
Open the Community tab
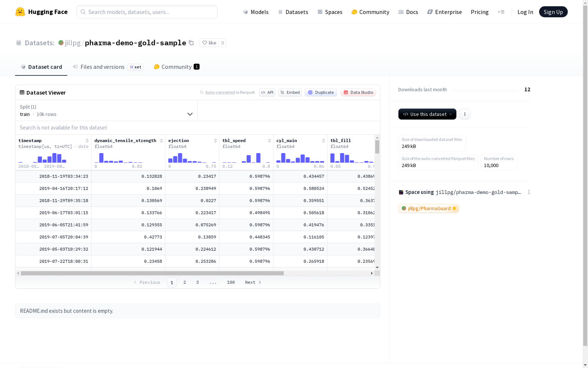[177, 67]
